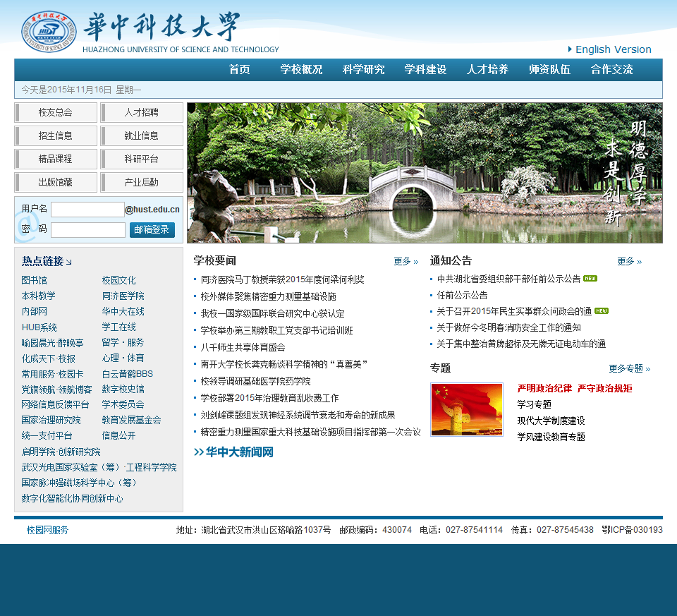
Task: Open 图书馆 hot link
Action: (x=34, y=280)
